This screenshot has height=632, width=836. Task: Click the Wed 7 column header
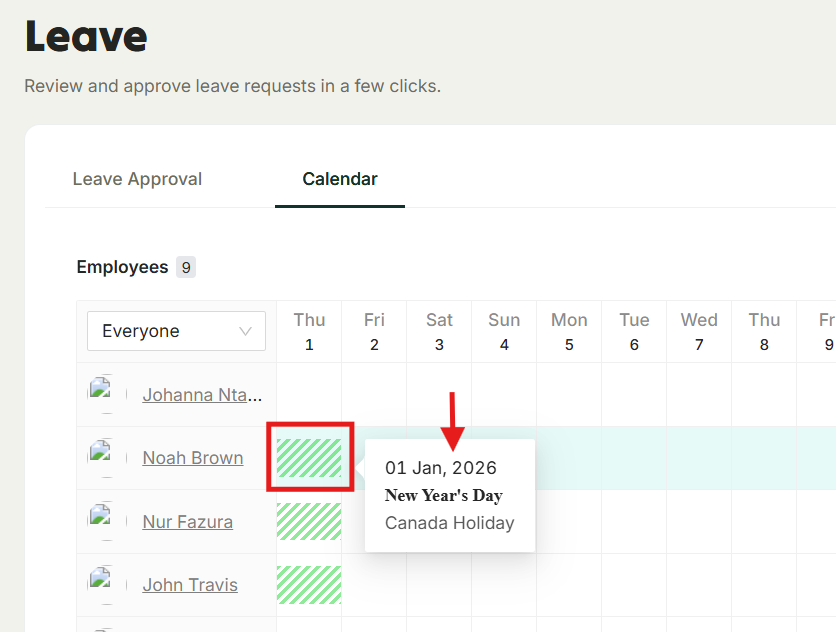coord(700,332)
